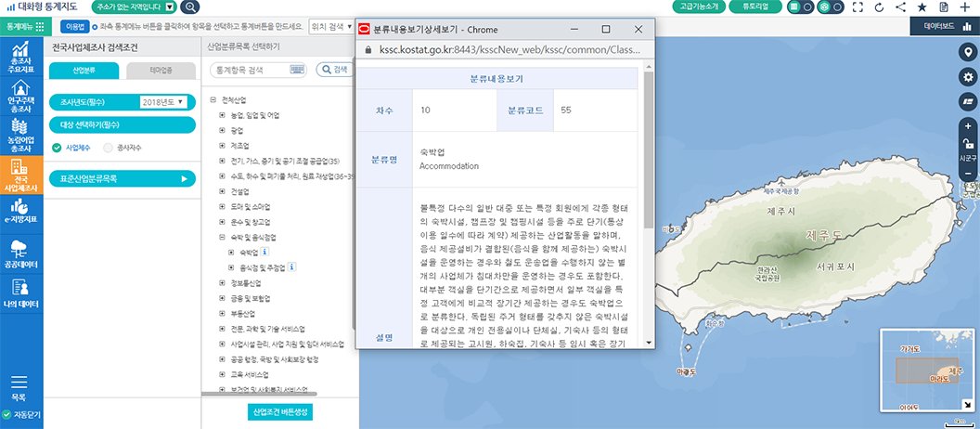Open the 인구주택 총조사 sidebar menu
The width and height of the screenshot is (980, 429).
(21, 96)
